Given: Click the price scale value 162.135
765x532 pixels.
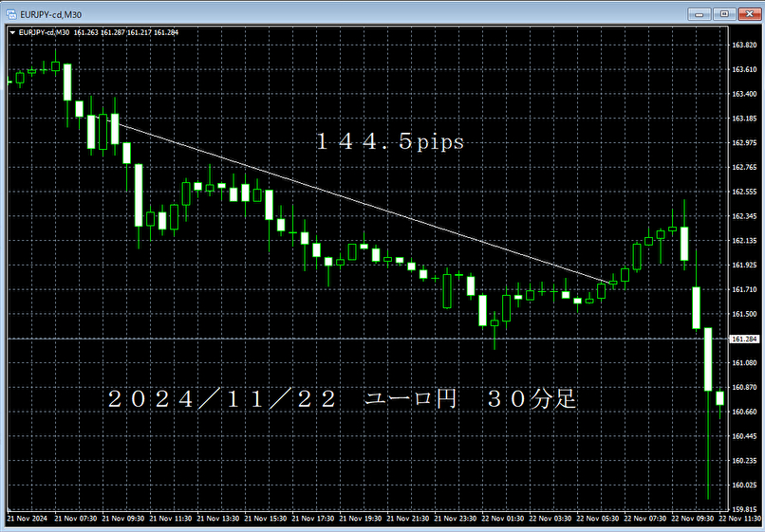Looking at the screenshot, I should [744, 241].
